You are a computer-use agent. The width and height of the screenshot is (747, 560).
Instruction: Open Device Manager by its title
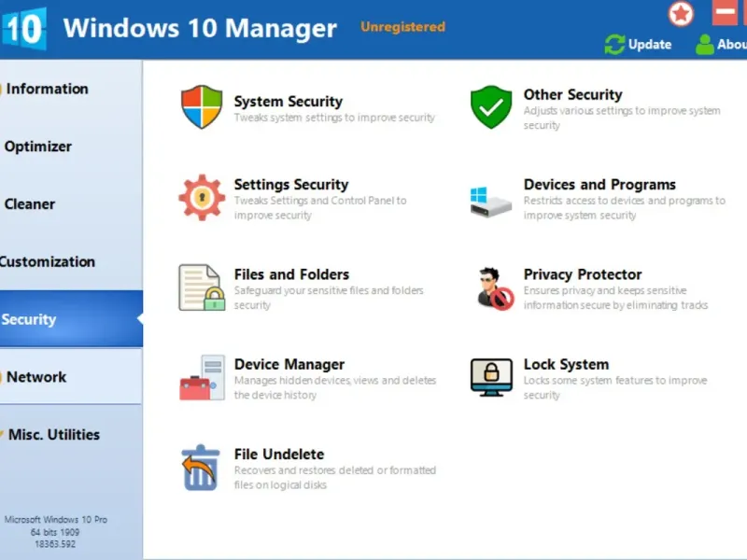point(289,364)
